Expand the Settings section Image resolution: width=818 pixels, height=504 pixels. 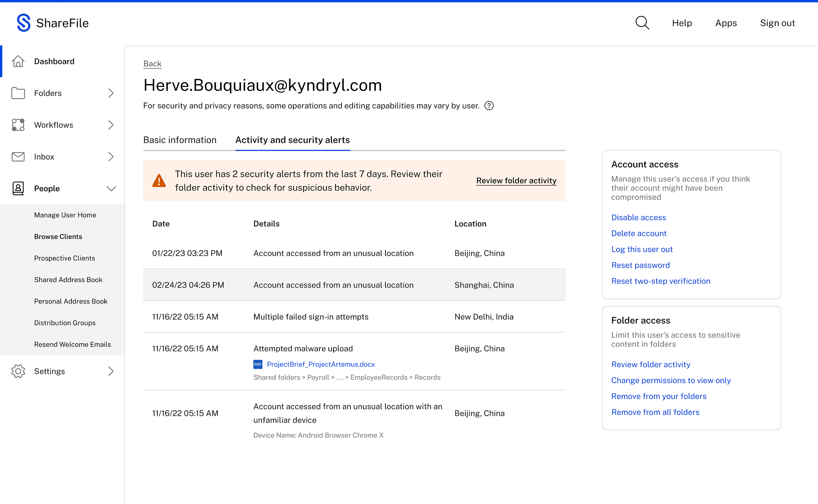tap(111, 371)
